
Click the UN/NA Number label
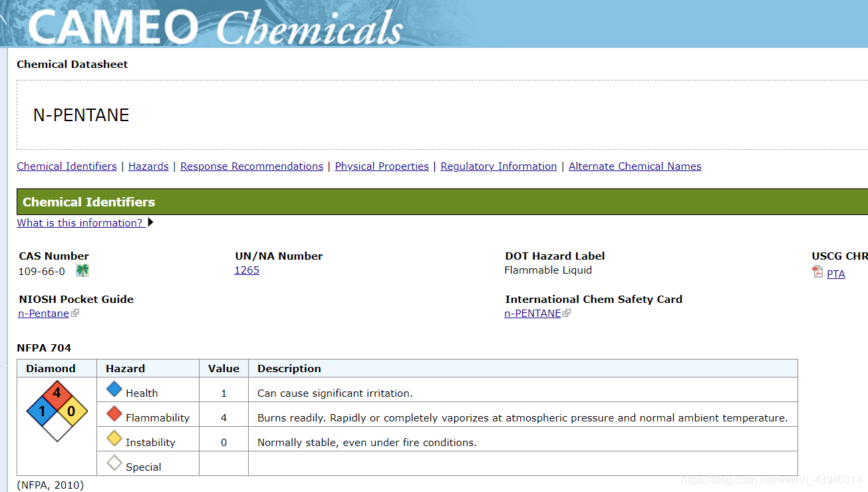[279, 256]
